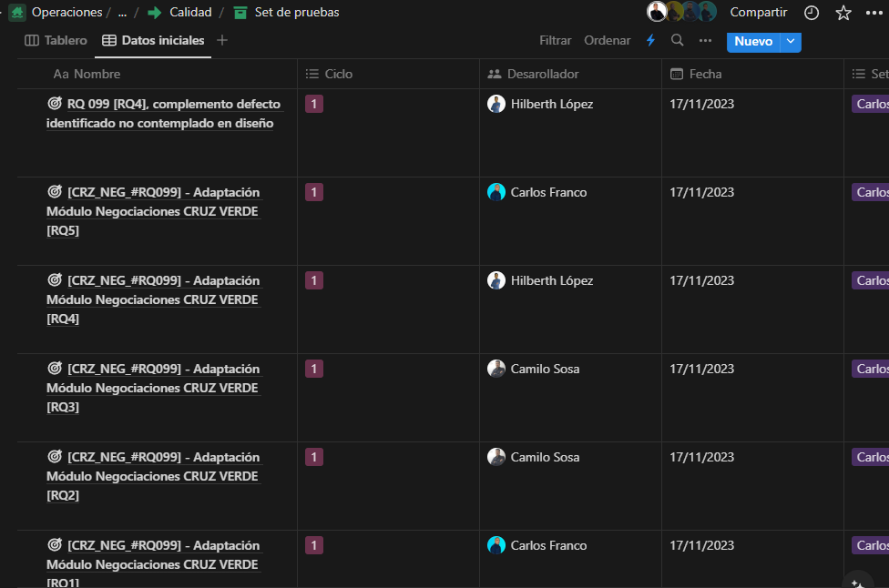This screenshot has height=588, width=889.
Task: Click the Operaciones home icon in breadcrumb
Action: pyautogui.click(x=17, y=13)
